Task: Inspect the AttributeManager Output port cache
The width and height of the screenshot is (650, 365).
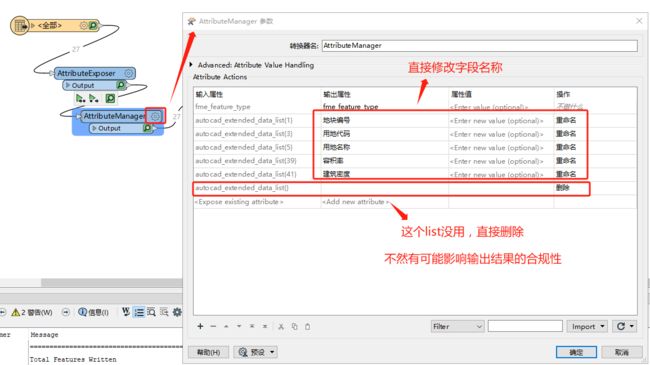Action: pyautogui.click(x=147, y=129)
